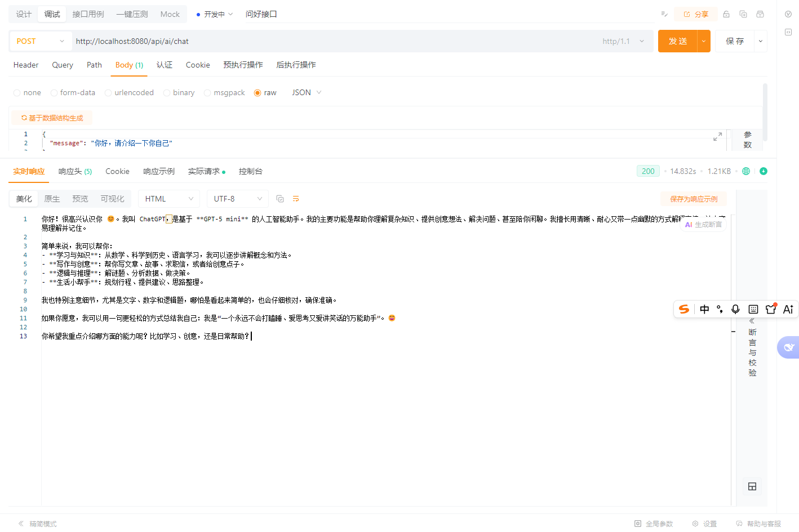Collapse the 断言与校验 panel with double chevron
The height and width of the screenshot is (532, 799).
[x=752, y=321]
